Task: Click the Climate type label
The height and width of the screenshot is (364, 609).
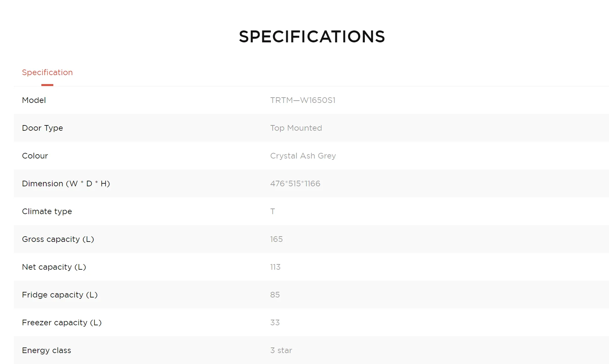Action: tap(47, 211)
